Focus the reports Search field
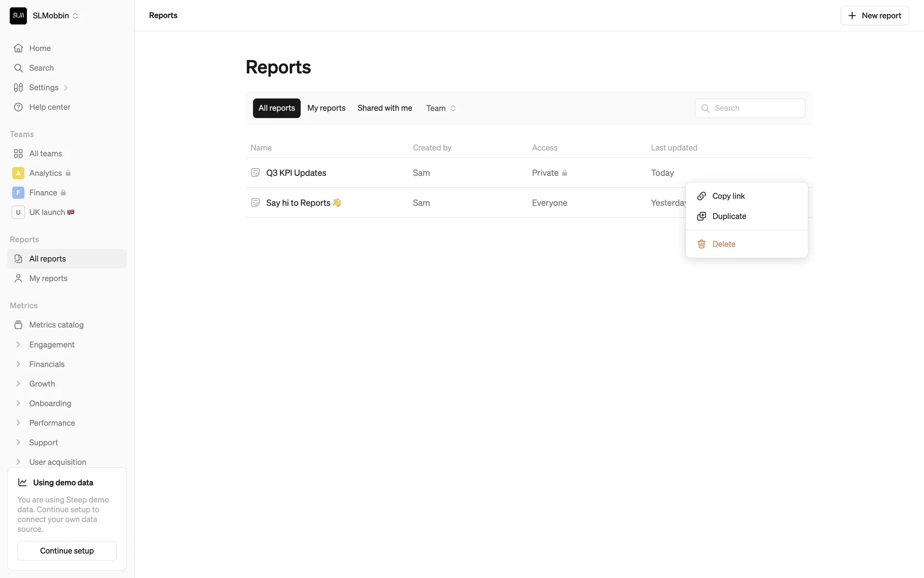 (756, 108)
